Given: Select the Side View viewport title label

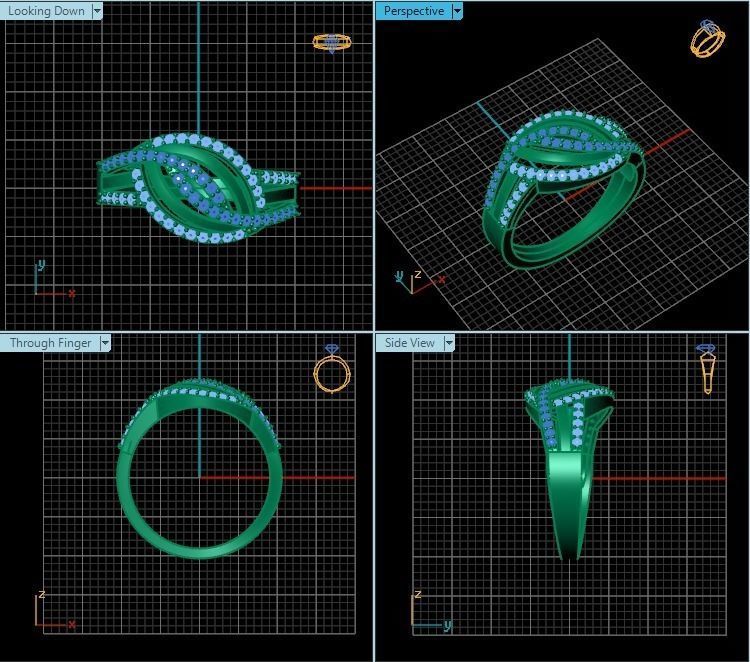Looking at the screenshot, I should [409, 343].
